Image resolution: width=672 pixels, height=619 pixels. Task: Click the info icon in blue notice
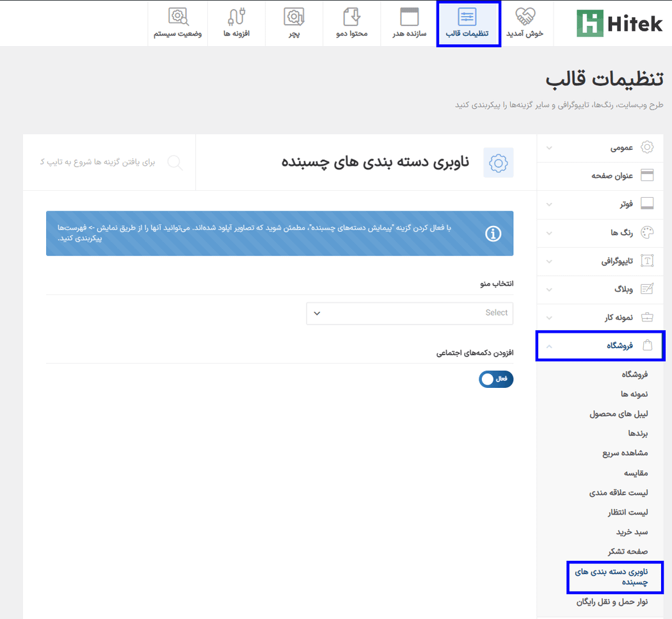493,234
